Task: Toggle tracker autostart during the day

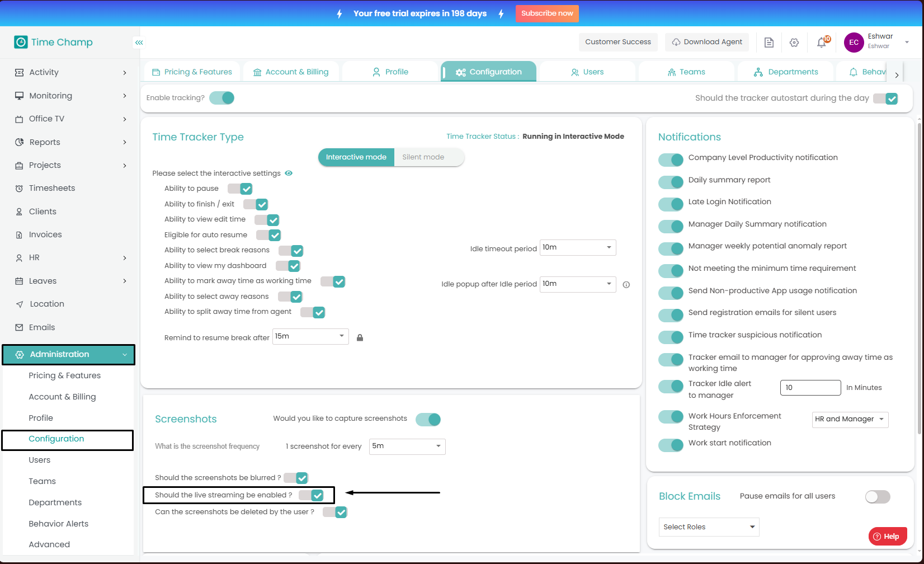Action: [x=885, y=98]
